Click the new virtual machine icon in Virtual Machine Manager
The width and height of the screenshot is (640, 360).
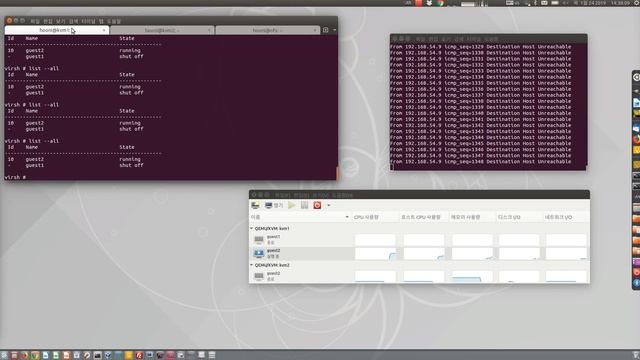pyautogui.click(x=256, y=205)
